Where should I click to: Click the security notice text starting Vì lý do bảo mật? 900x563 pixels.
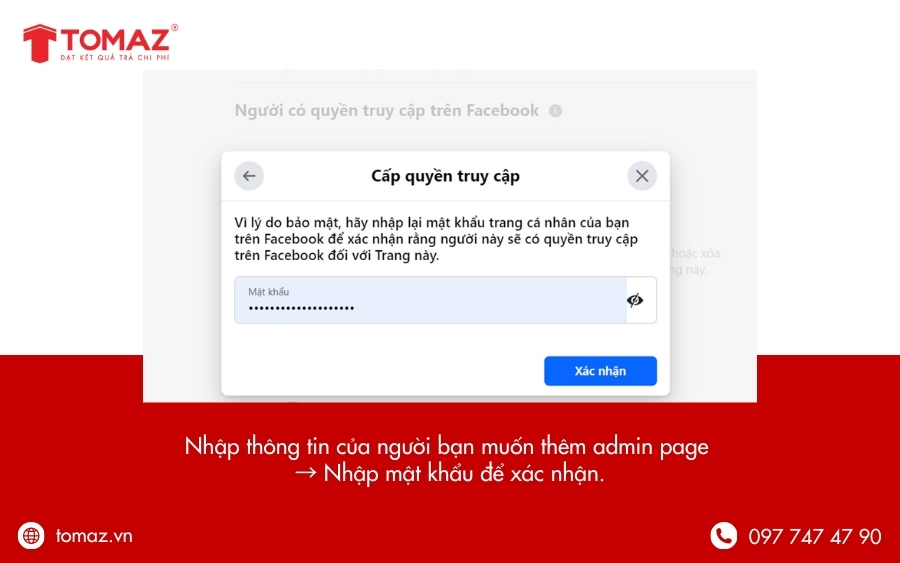coord(436,239)
